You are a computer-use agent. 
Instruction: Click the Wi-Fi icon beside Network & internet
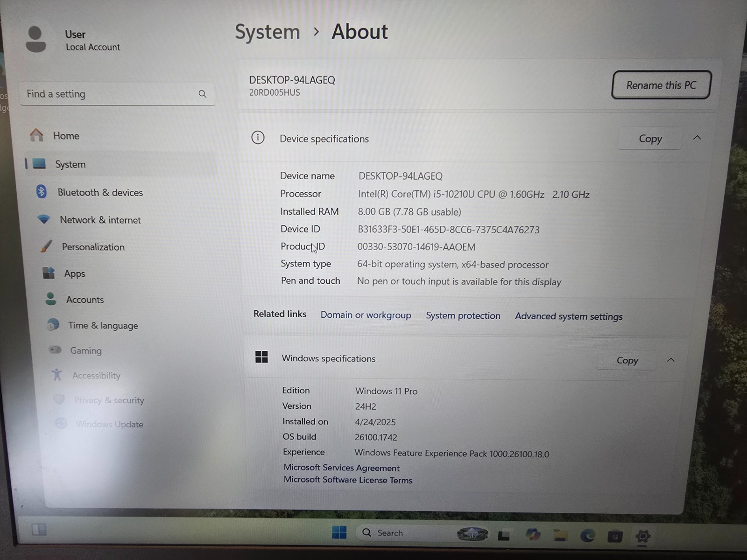tap(43, 219)
